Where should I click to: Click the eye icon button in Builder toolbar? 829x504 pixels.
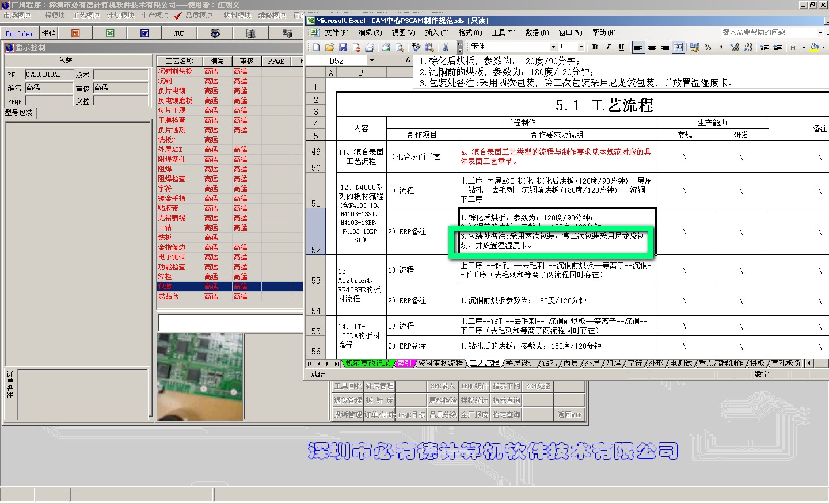tap(215, 33)
